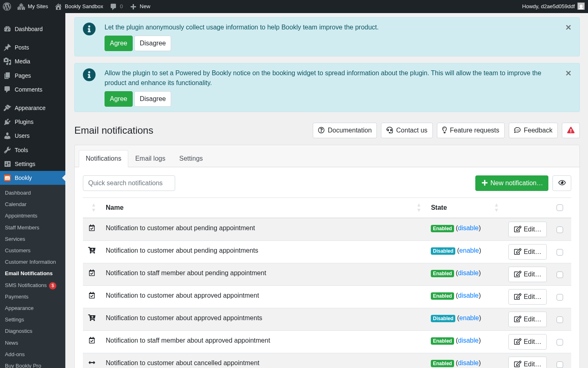Screen dimensions: 588x368
Task: Edit customer pending appointment notification
Action: click(x=527, y=229)
